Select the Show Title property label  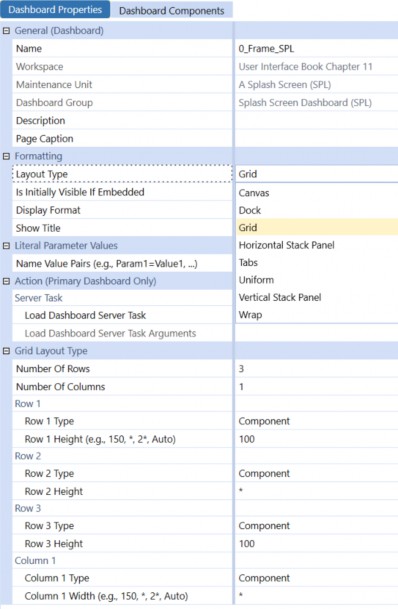tap(38, 228)
